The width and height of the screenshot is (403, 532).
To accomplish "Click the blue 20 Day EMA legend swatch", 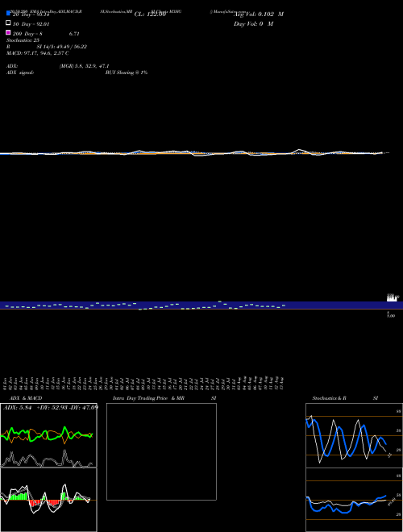I will coord(8,13).
